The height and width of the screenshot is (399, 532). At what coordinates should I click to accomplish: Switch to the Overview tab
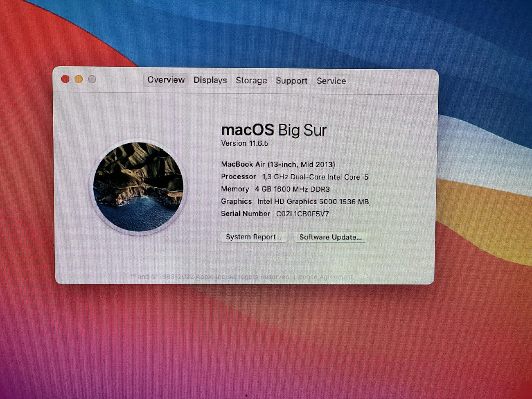point(166,80)
